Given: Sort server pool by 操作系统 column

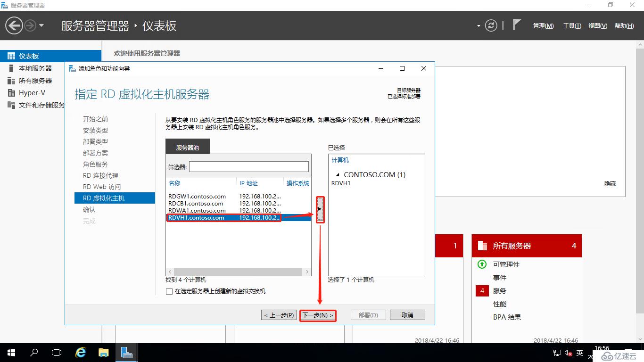Looking at the screenshot, I should [298, 183].
